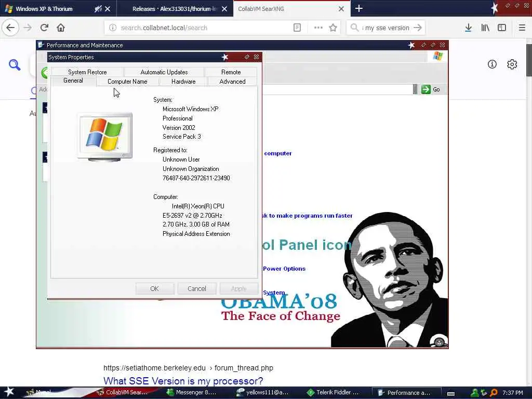Screen dimensions: 532x399
Task: Open page actions three-dots menu
Action: (x=318, y=28)
